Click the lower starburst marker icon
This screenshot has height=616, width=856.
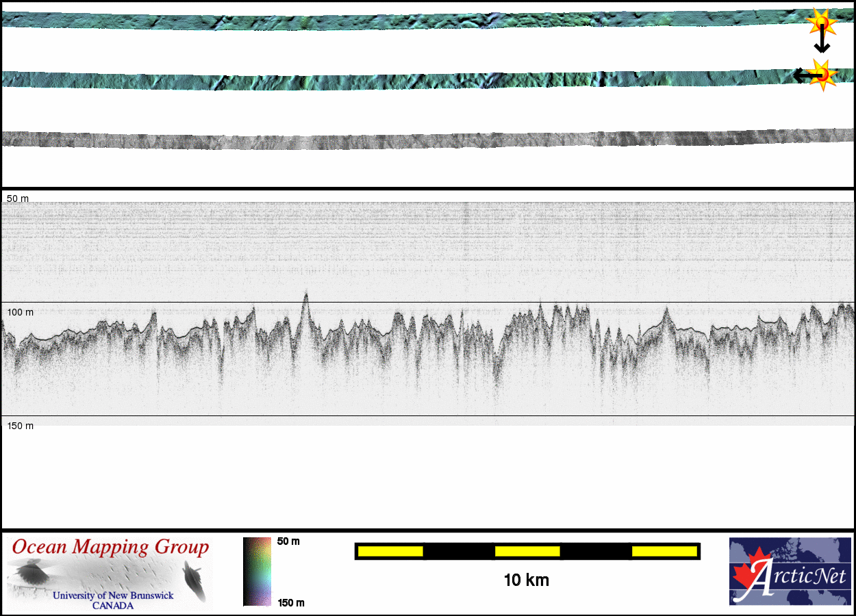coord(820,74)
